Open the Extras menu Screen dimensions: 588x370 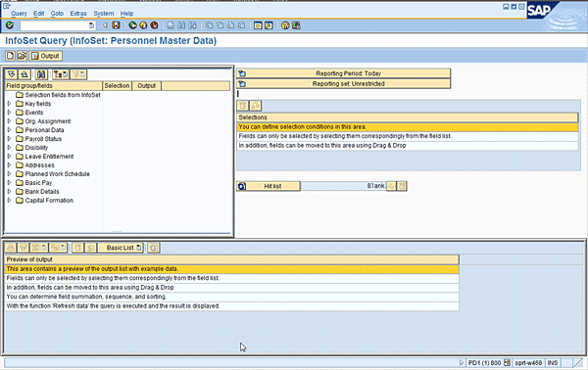coord(78,13)
